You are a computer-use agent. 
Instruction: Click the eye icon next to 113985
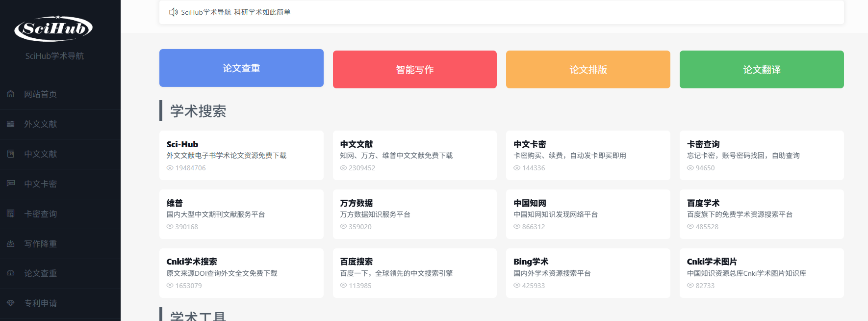[344, 286]
